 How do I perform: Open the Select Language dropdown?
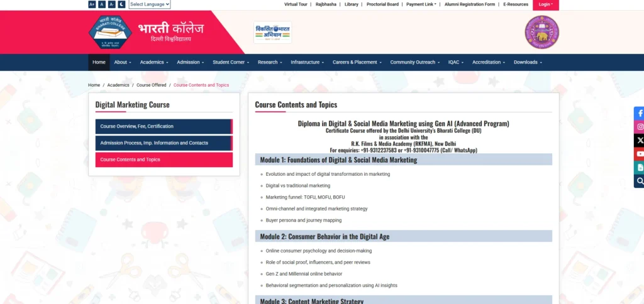(x=149, y=4)
